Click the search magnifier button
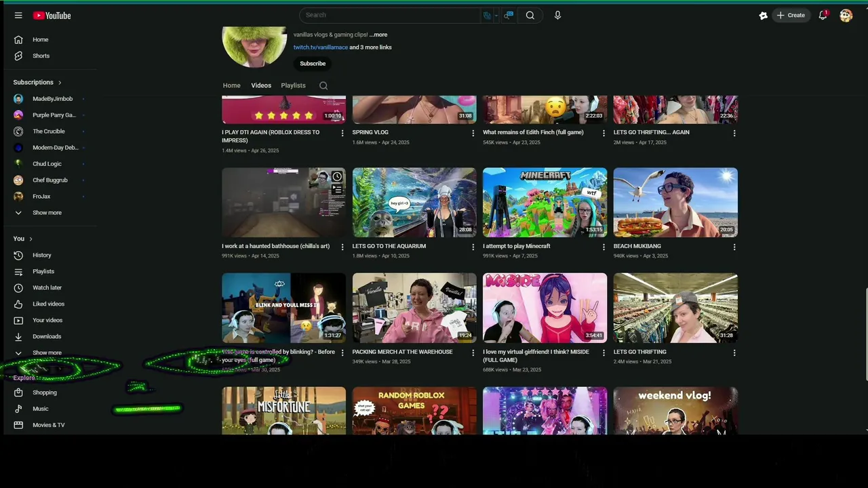The width and height of the screenshot is (868, 488). pos(530,15)
